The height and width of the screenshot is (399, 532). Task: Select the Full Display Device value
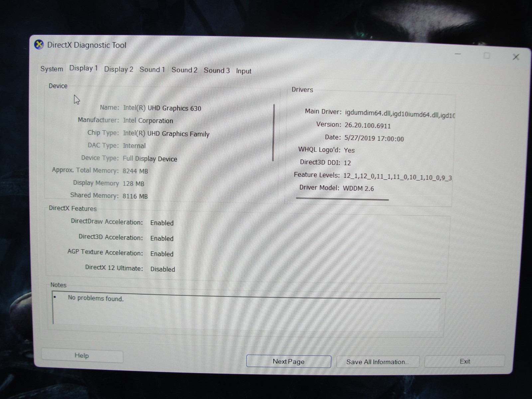point(150,159)
